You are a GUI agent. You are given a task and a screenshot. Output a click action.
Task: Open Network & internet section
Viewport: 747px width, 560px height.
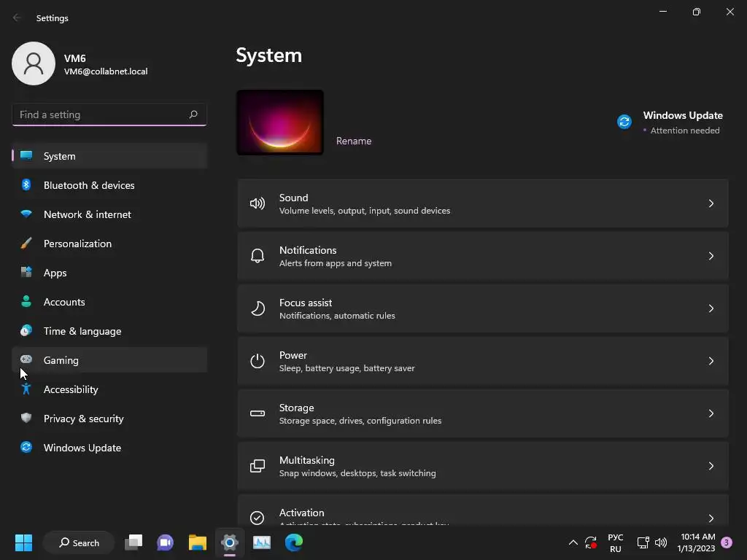pyautogui.click(x=109, y=214)
